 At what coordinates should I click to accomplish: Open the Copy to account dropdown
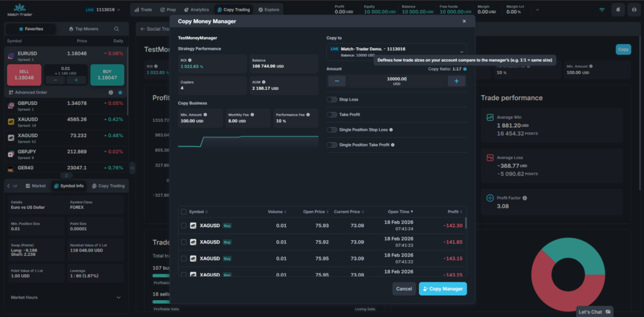coord(396,52)
